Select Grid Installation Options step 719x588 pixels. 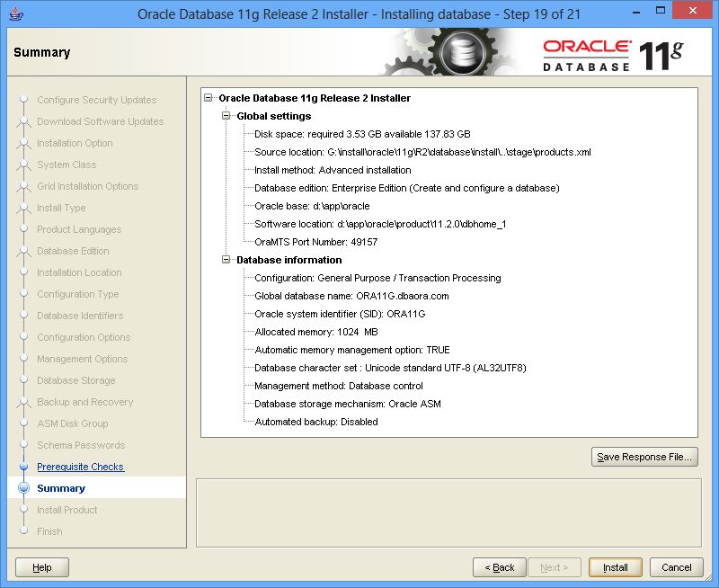point(87,186)
